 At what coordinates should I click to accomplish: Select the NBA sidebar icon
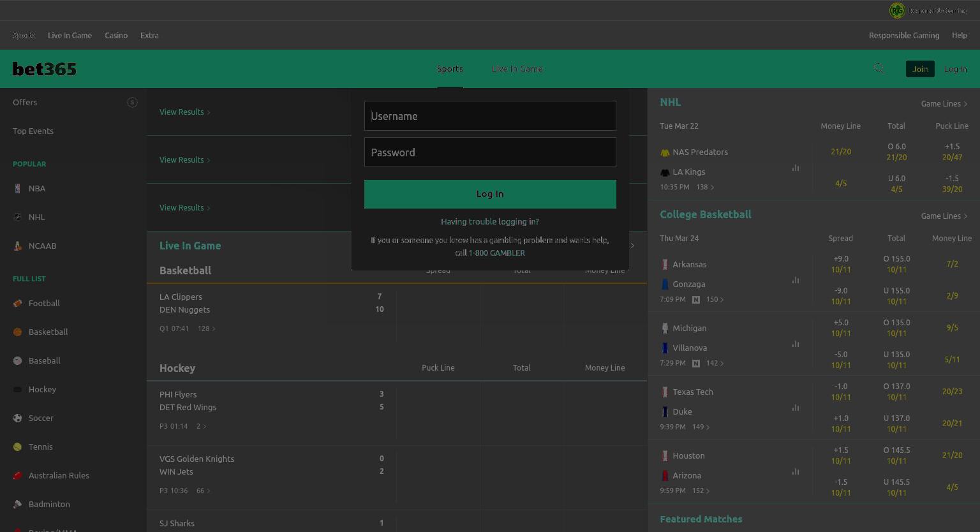click(17, 188)
